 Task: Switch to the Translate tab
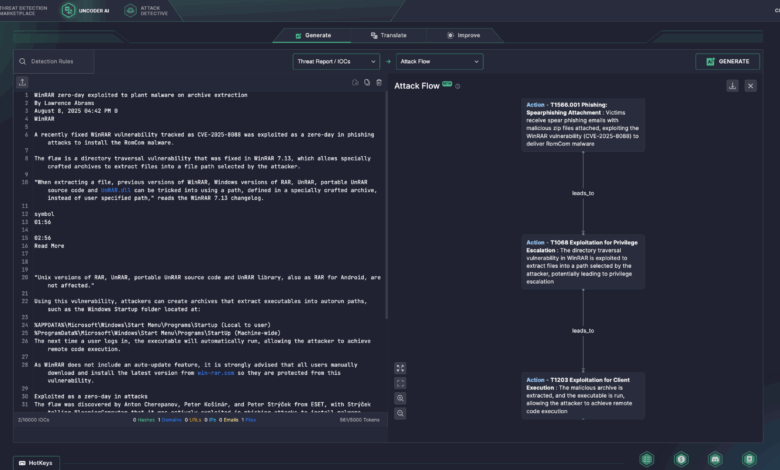click(389, 35)
